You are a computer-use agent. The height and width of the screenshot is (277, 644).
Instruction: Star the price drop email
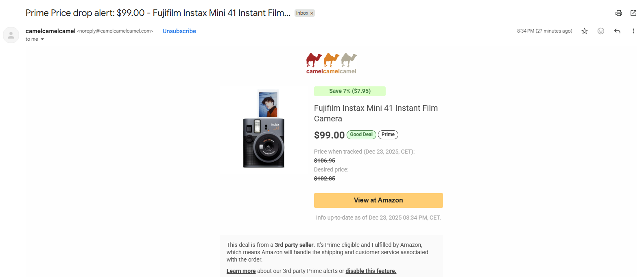coord(584,31)
